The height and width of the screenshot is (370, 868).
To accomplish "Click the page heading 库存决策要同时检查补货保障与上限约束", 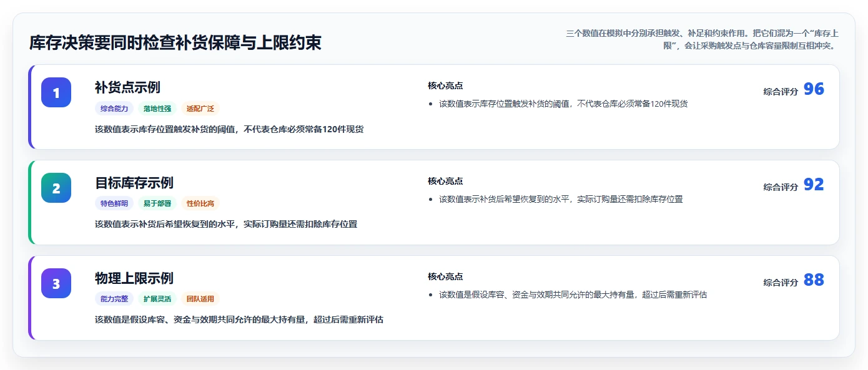I will point(175,43).
